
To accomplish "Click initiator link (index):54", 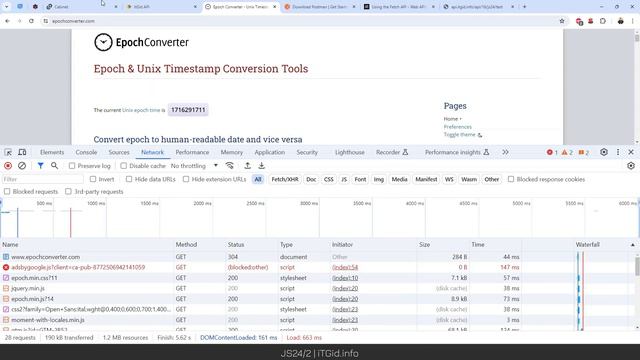I will pyautogui.click(x=345, y=267).
